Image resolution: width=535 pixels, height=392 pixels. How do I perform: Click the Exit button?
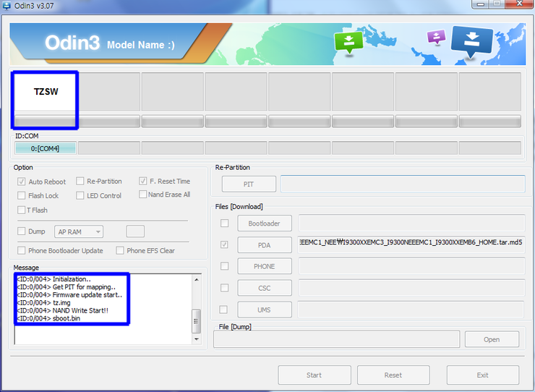482,375
